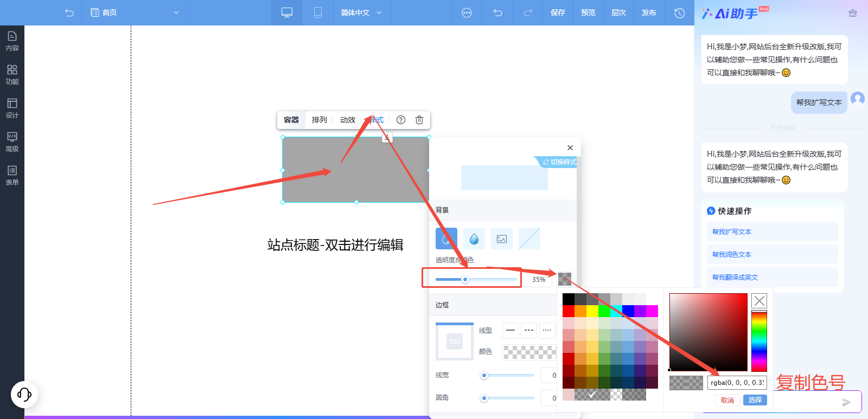Image resolution: width=868 pixels, height=419 pixels.
Task: Click 帮我扩写文本 quick action
Action: pyautogui.click(x=772, y=231)
